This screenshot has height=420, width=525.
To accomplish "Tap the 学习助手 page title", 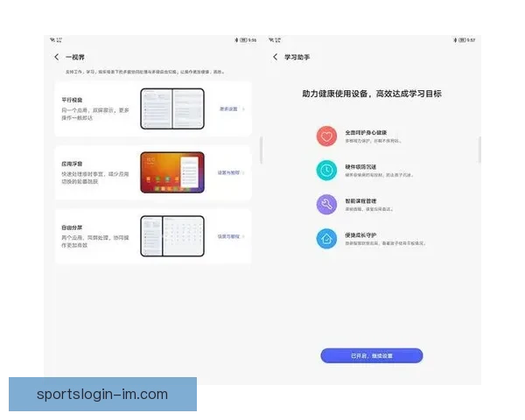I will click(x=297, y=57).
